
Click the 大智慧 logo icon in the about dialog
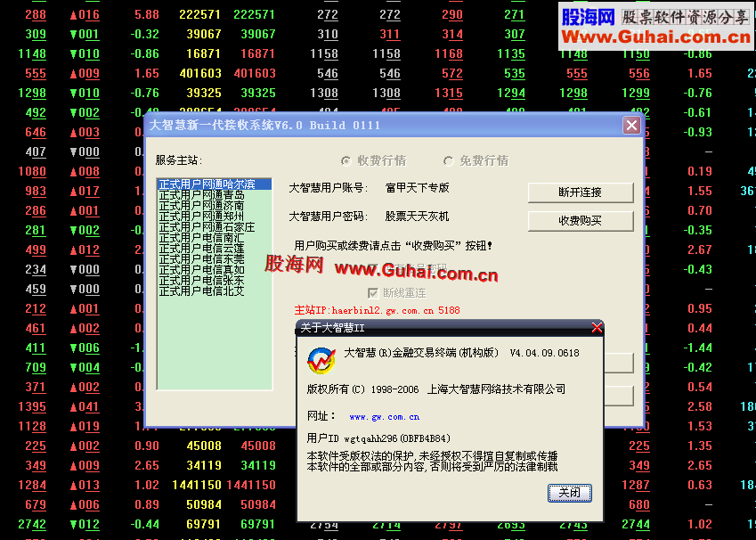coord(321,361)
